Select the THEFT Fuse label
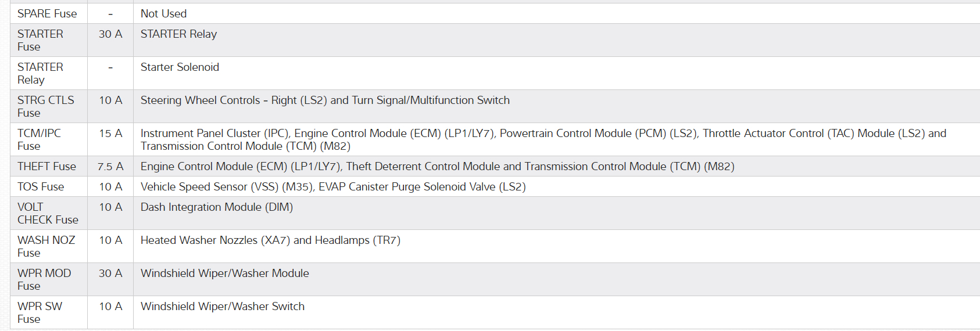980x331 pixels. coord(47,167)
